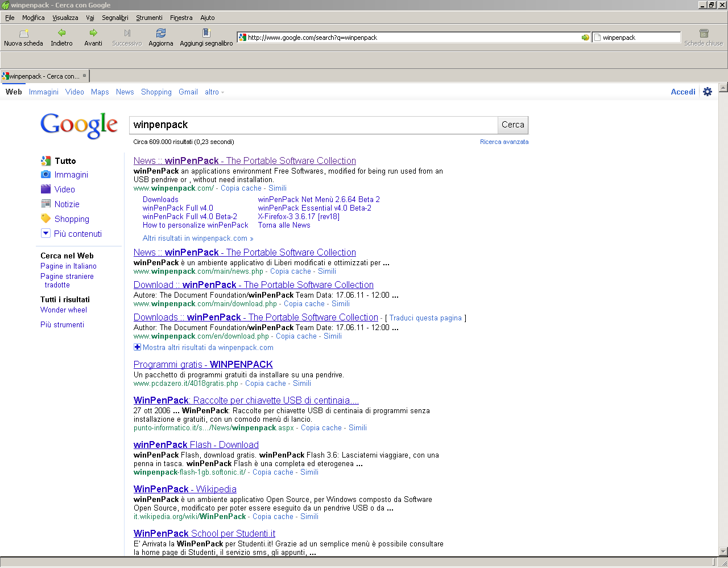728x568 pixels.
Task: Open the Visualizza menu
Action: (65, 18)
